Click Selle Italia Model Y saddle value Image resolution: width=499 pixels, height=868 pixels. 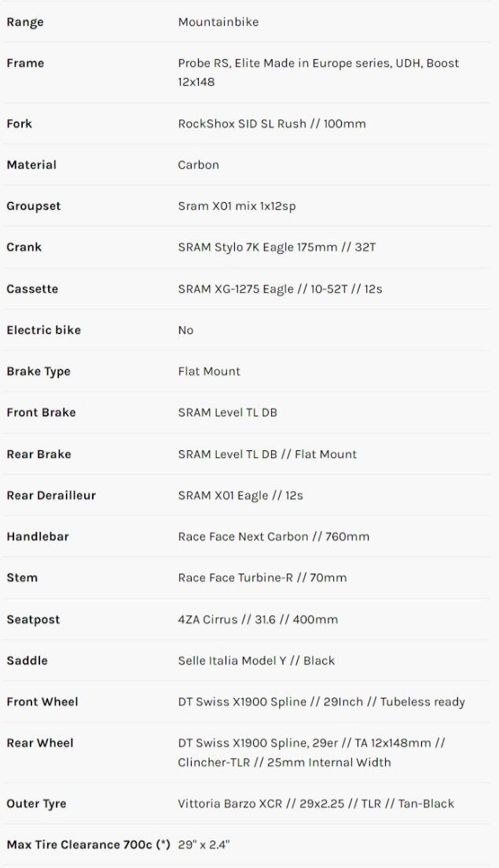pos(256,661)
